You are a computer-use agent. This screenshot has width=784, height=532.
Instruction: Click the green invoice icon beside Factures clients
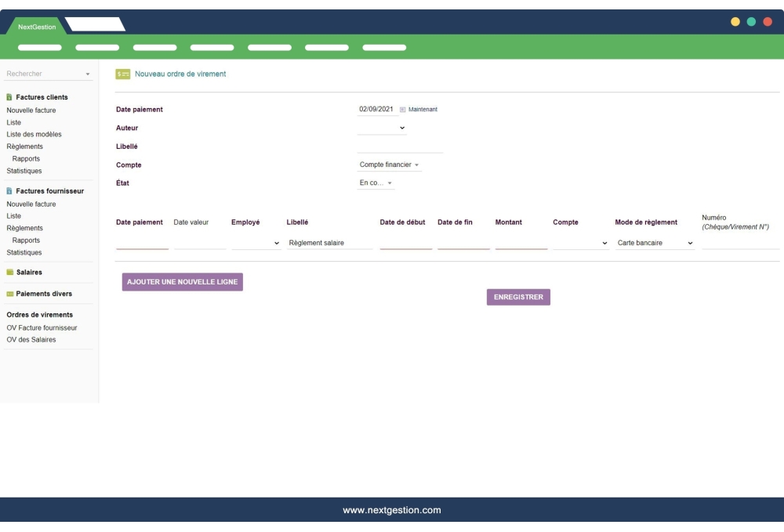(9, 97)
